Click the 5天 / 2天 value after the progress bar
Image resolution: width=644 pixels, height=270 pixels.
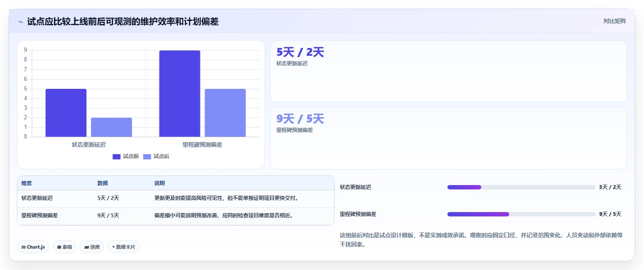(610, 187)
